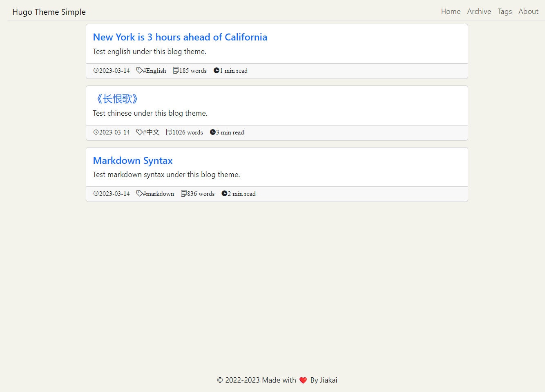The height and width of the screenshot is (392, 545).
Task: Click the read-time icon before 1 min read
Action: (x=216, y=70)
